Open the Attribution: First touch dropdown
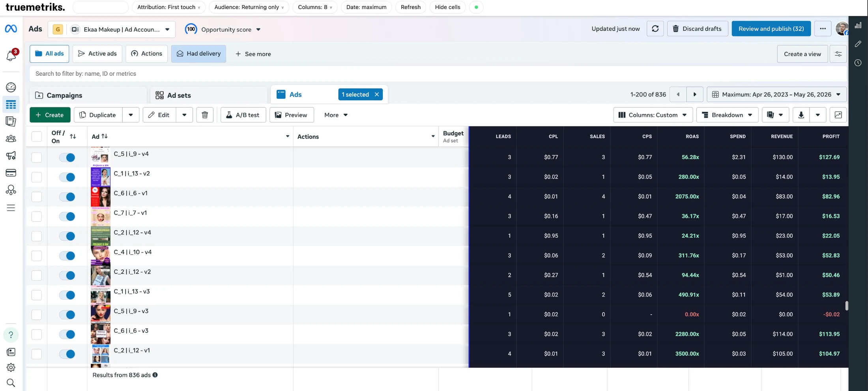The width and height of the screenshot is (868, 391). [x=168, y=7]
